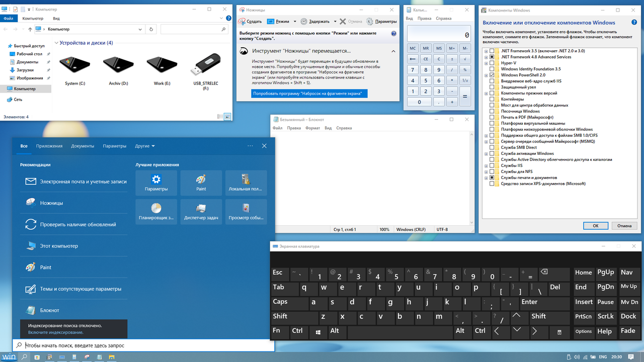
Task: Click OK in Компоненты Windows dialog
Action: pyautogui.click(x=596, y=226)
